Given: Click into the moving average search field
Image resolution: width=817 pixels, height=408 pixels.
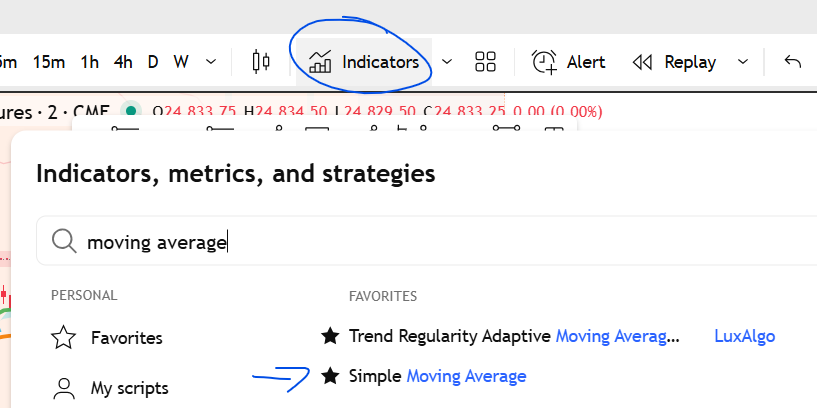Looking at the screenshot, I should pyautogui.click(x=400, y=241).
